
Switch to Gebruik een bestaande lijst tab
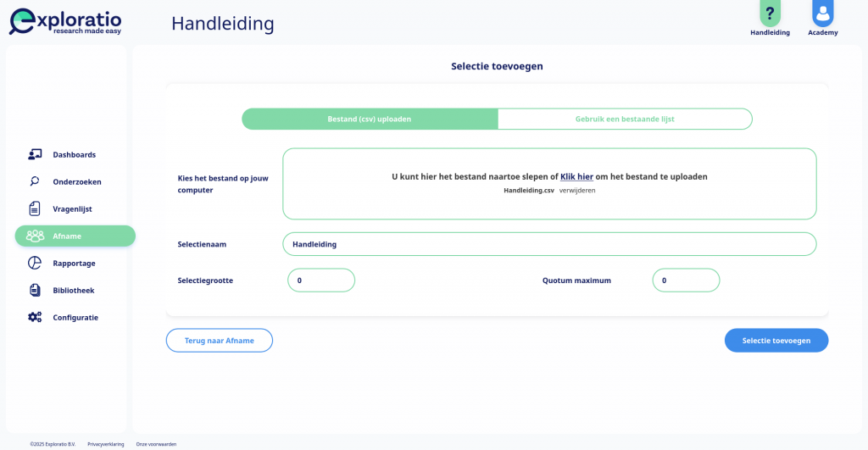625,119
